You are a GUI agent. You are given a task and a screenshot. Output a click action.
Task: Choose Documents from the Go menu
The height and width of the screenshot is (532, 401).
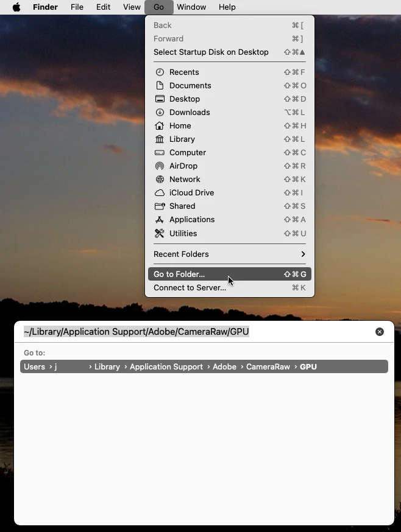pyautogui.click(x=230, y=85)
